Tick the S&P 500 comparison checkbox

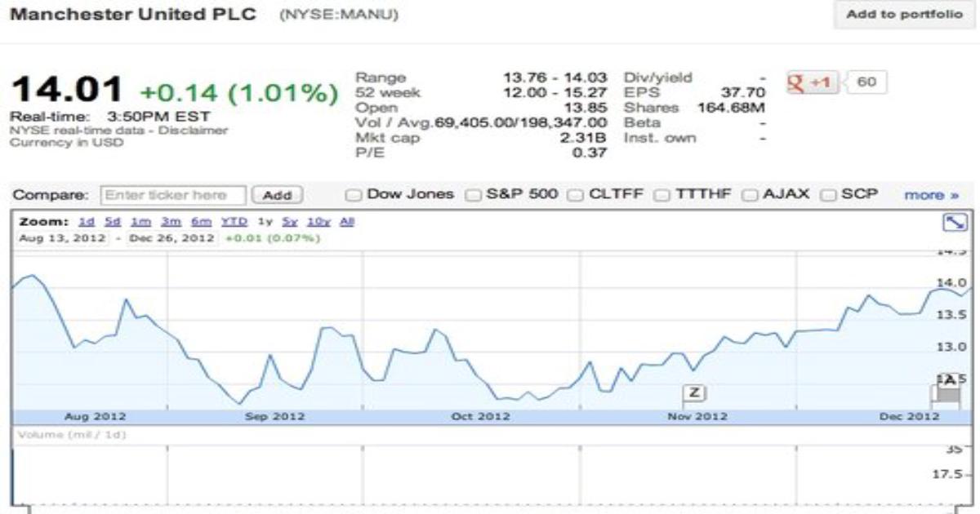click(x=473, y=195)
